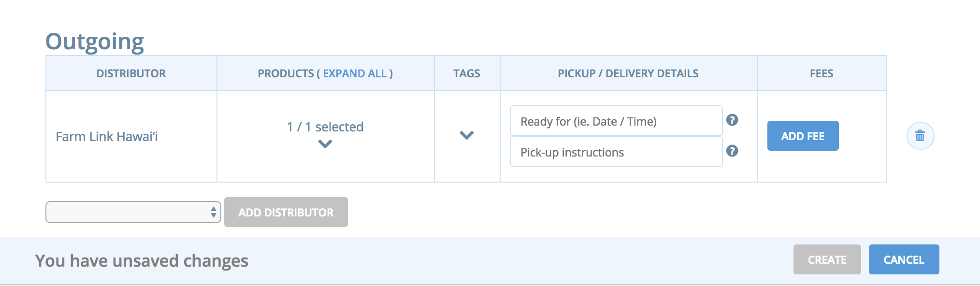Expand the products selection for Farm Link Hawai'i
This screenshot has height=286, width=980.
pyautogui.click(x=325, y=143)
